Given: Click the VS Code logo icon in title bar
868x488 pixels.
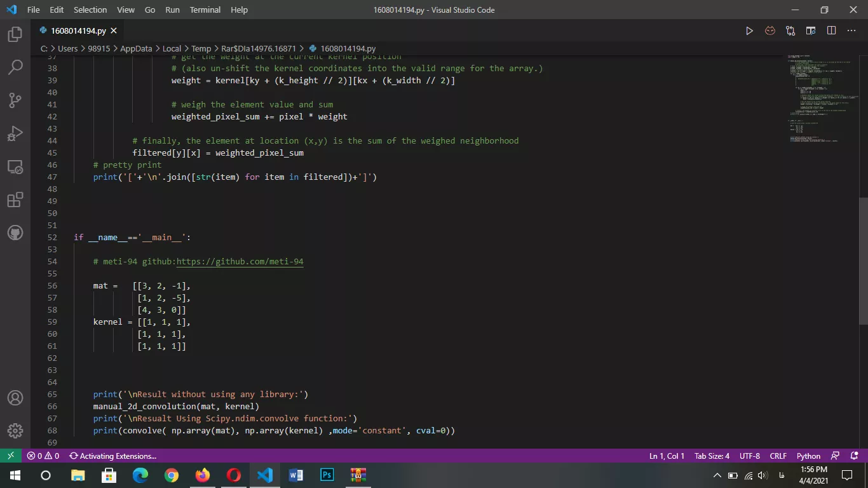Looking at the screenshot, I should pos(11,10).
